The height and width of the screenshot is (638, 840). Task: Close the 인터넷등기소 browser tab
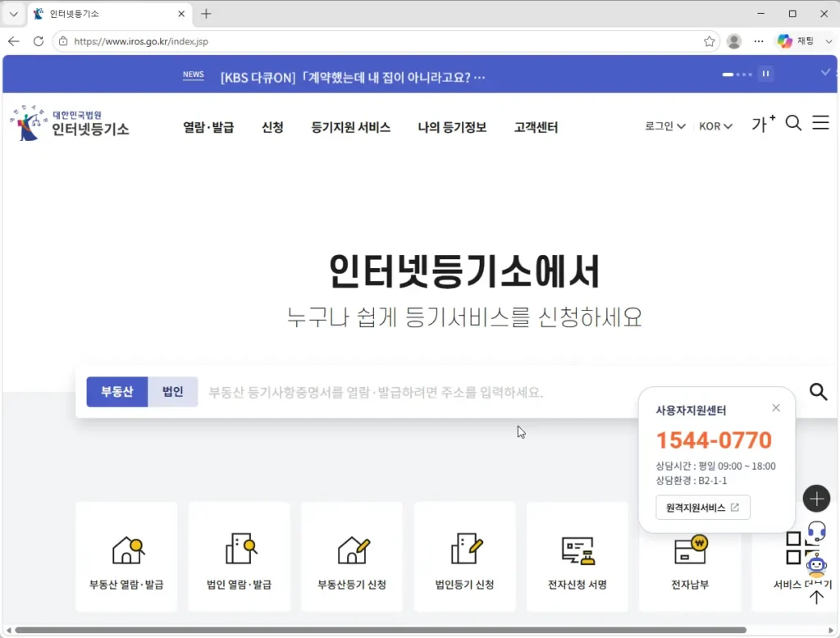[181, 14]
